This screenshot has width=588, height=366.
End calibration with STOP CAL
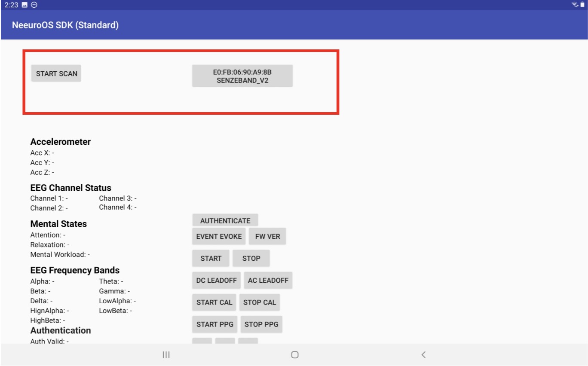click(260, 302)
